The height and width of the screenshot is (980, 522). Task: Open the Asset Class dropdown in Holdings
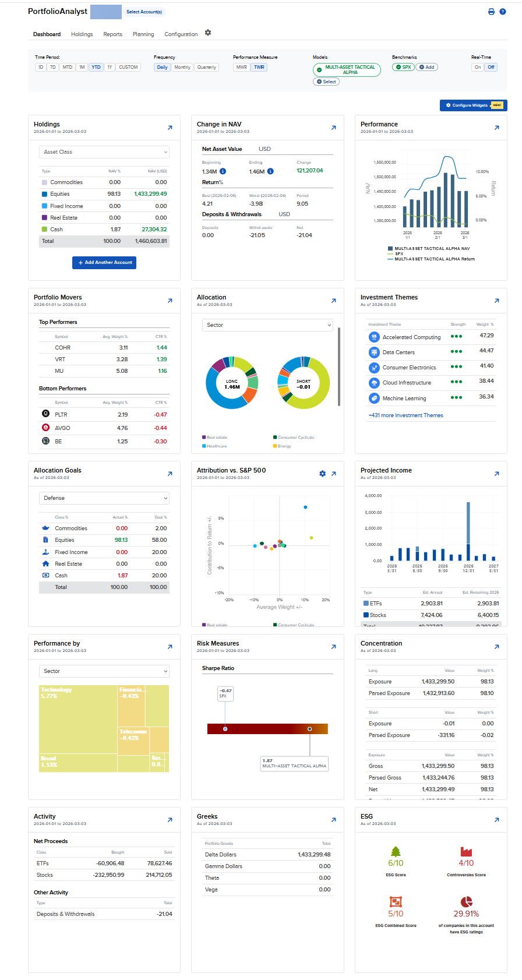click(104, 152)
